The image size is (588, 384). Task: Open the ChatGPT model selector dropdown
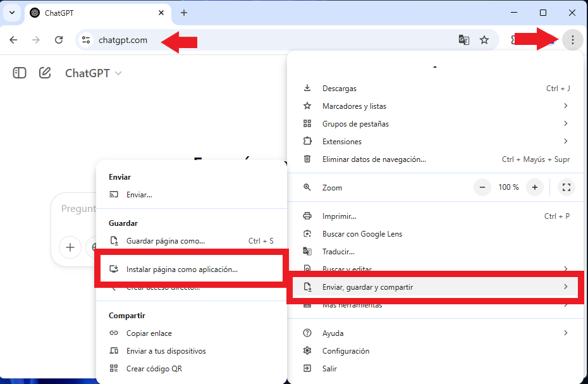click(93, 73)
